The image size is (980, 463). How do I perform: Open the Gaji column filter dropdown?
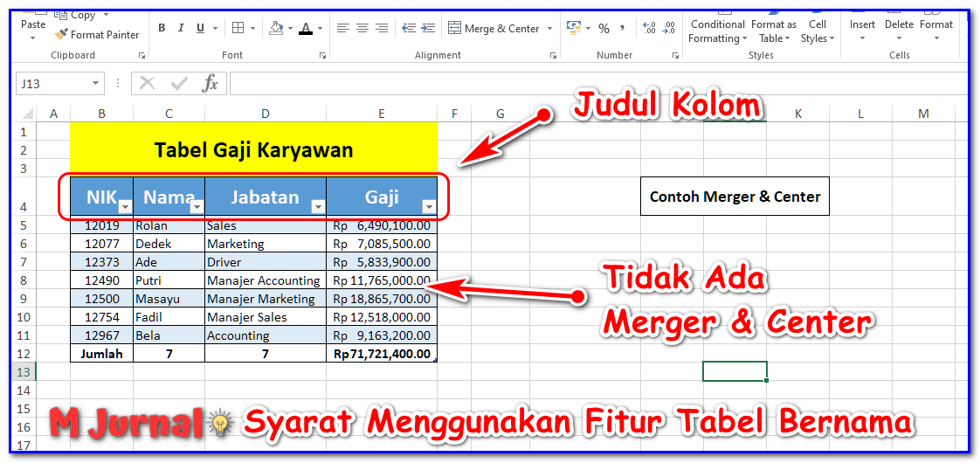coord(429,206)
